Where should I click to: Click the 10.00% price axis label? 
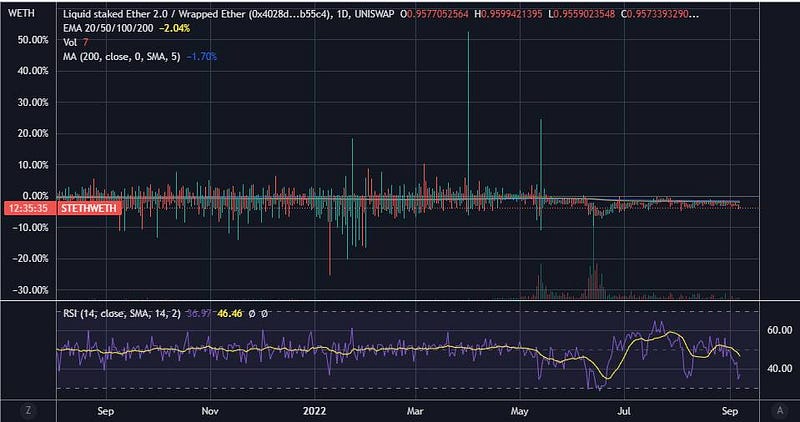pos(33,165)
